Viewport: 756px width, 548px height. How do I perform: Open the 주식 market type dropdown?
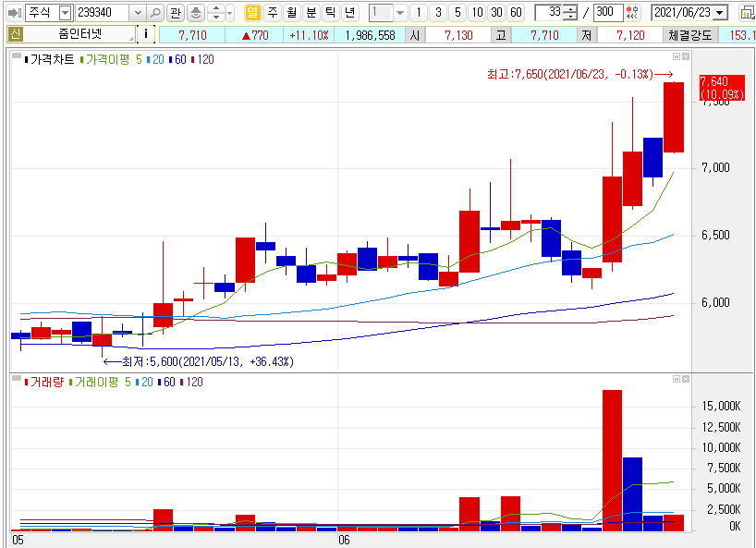coord(66,13)
